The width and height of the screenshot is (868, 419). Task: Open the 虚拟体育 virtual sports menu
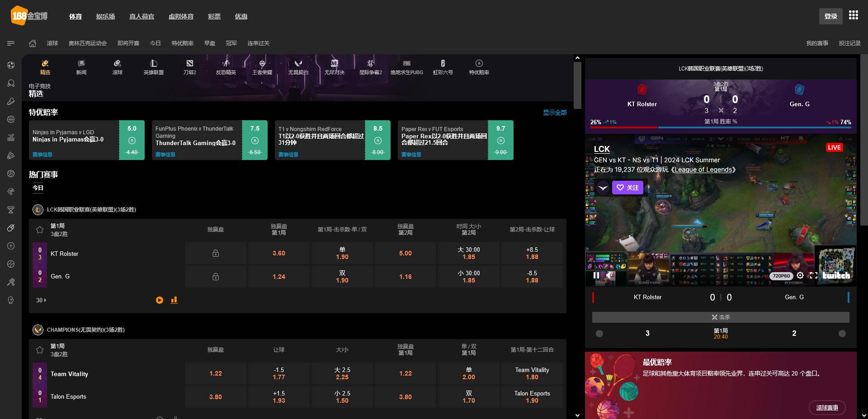[x=181, y=16]
